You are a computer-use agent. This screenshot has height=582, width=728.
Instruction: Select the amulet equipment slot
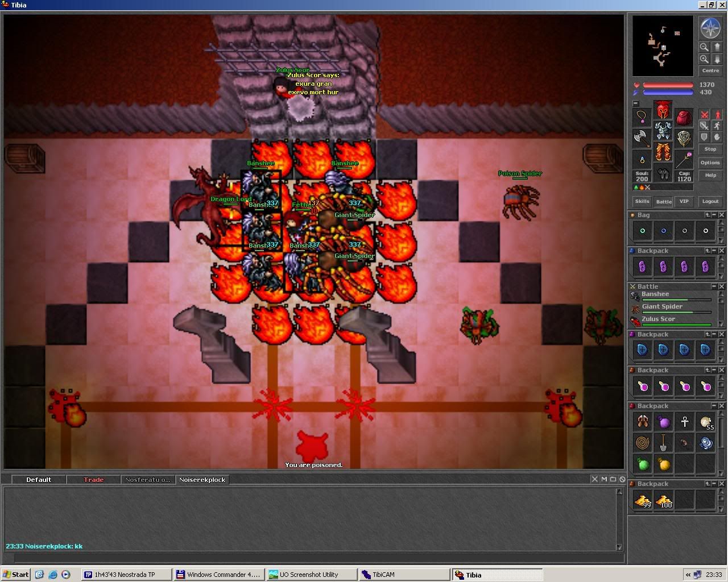point(642,117)
